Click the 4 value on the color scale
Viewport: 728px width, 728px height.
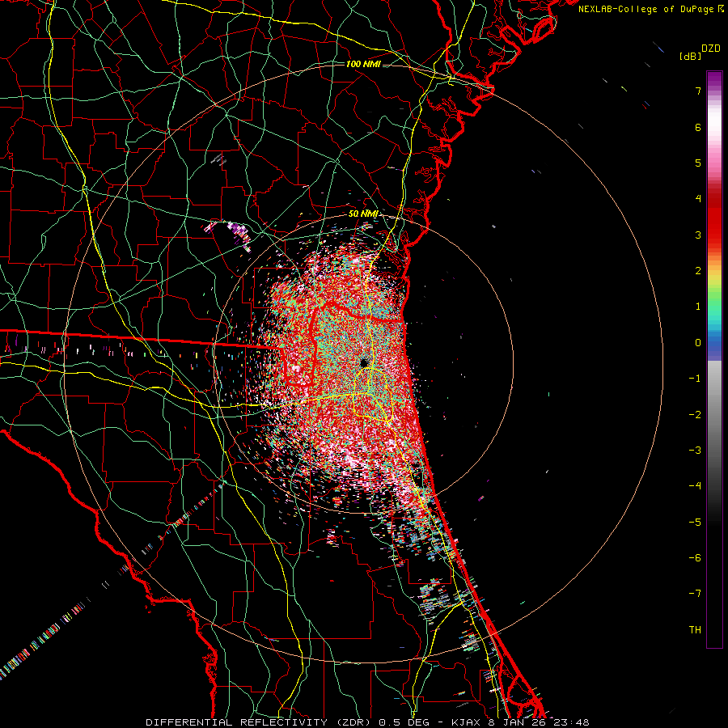coord(698,199)
